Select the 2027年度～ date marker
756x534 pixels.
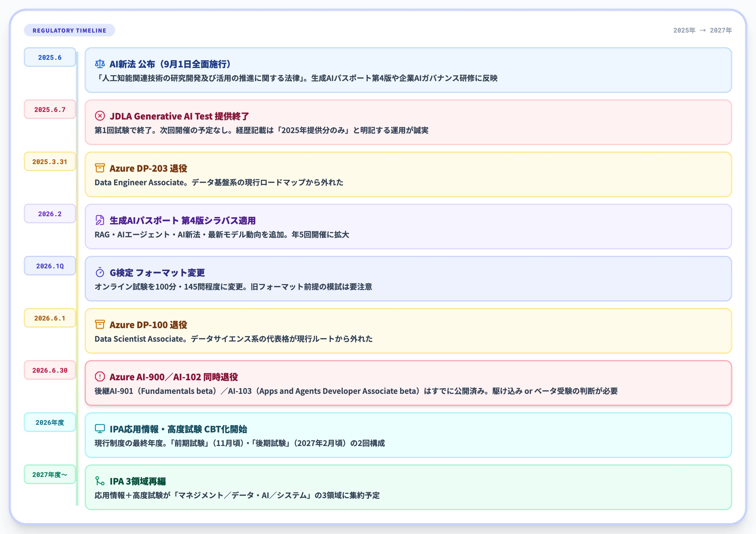tap(50, 474)
